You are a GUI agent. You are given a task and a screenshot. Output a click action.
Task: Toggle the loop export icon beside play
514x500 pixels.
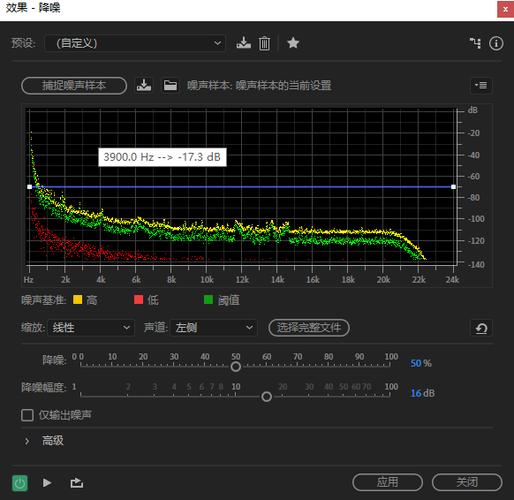pos(77,483)
